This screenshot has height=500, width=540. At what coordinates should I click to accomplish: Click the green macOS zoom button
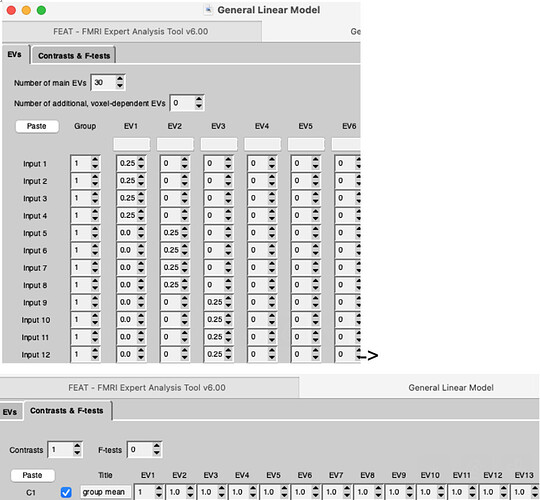(x=41, y=10)
